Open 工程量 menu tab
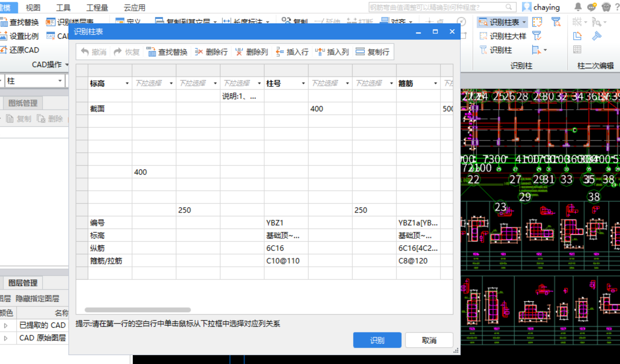620x364 pixels. coord(97,7)
